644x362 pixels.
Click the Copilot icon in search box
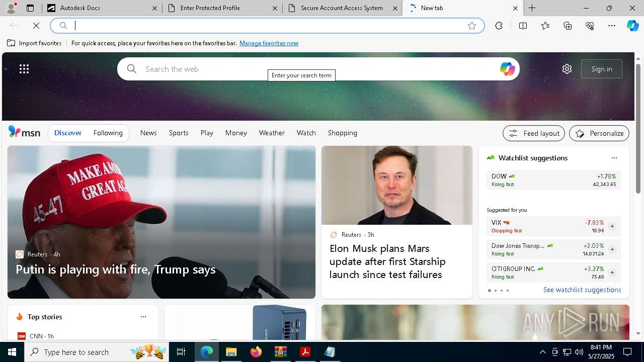[x=507, y=69]
